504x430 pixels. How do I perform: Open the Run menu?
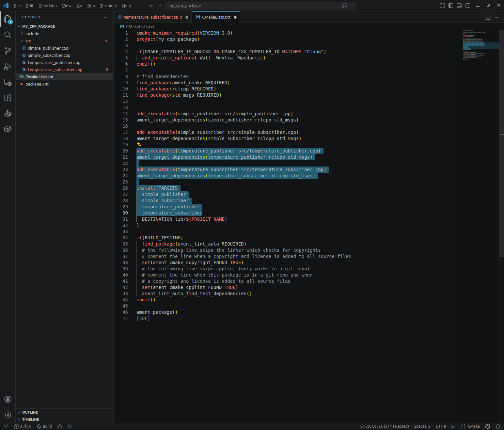pyautogui.click(x=91, y=6)
